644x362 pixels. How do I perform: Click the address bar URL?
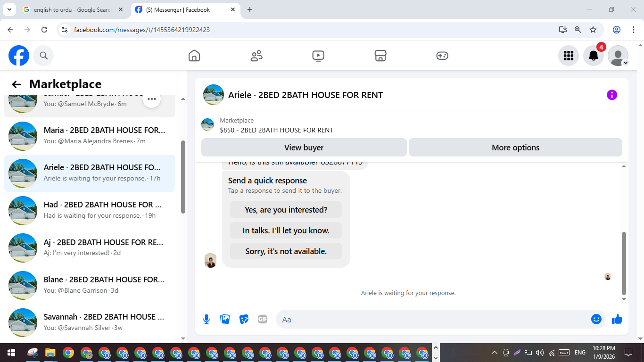coord(142,30)
